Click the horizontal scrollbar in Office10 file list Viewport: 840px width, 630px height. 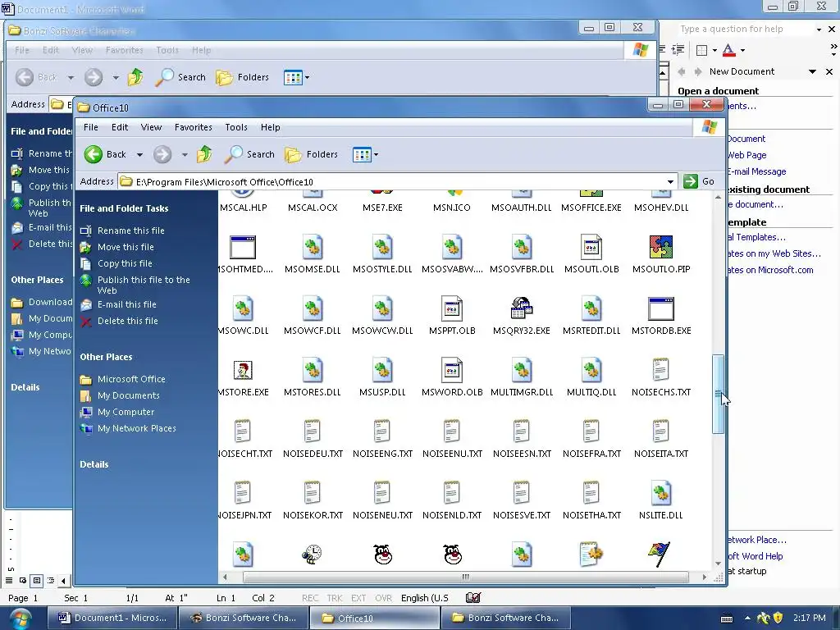point(466,577)
